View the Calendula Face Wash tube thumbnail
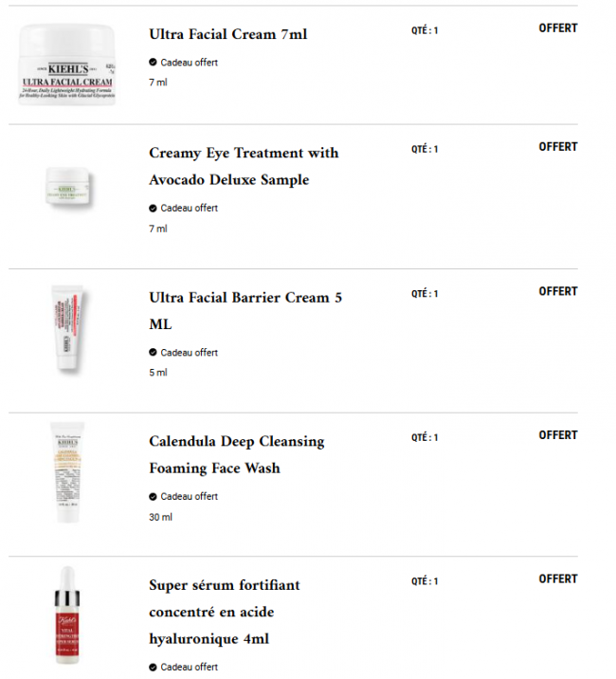The height and width of the screenshot is (679, 616). pyautogui.click(x=67, y=474)
